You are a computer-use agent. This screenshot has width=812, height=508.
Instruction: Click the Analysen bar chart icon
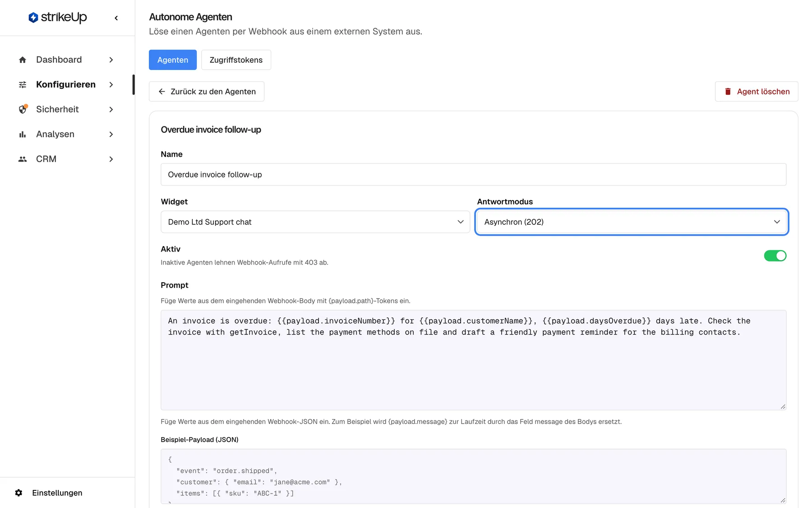[x=23, y=134]
